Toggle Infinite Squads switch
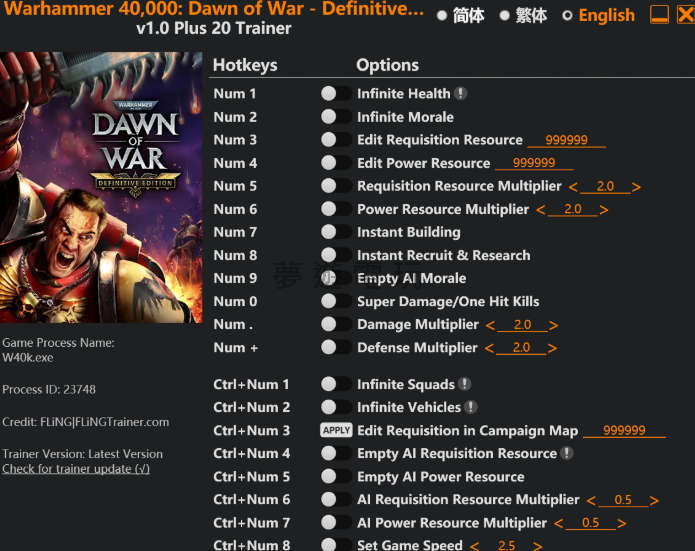Image resolution: width=695 pixels, height=551 pixels. pos(336,384)
